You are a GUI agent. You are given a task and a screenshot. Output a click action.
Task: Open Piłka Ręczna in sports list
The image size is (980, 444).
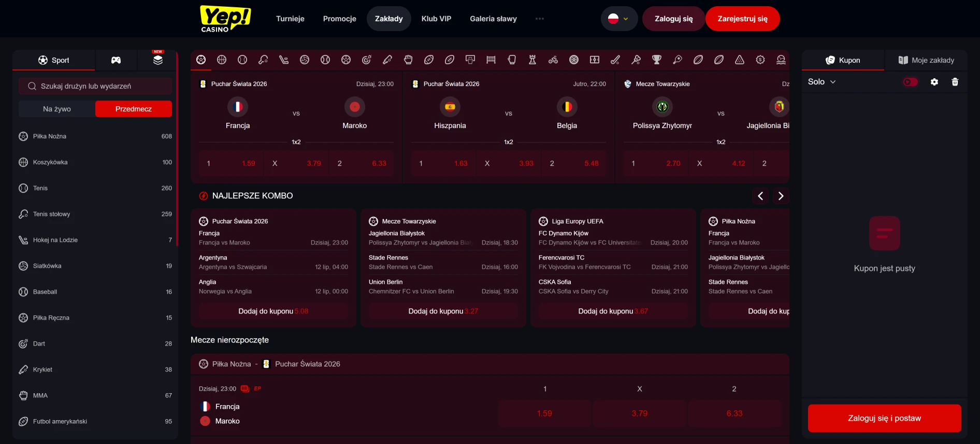click(x=95, y=318)
